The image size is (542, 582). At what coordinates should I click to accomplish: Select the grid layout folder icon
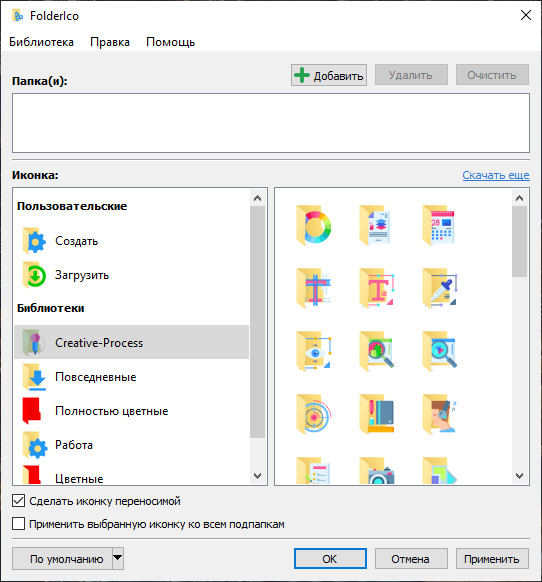[314, 288]
